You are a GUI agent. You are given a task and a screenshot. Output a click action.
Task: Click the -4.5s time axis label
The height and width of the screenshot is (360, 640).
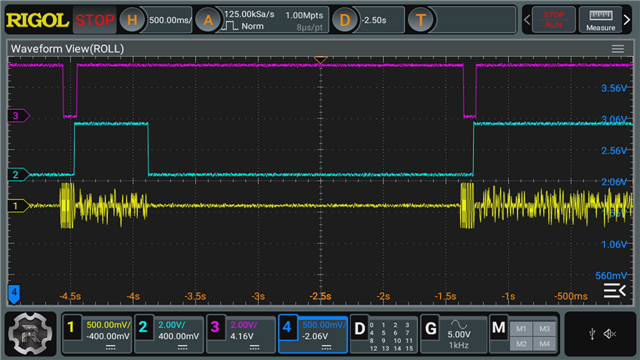pyautogui.click(x=70, y=296)
